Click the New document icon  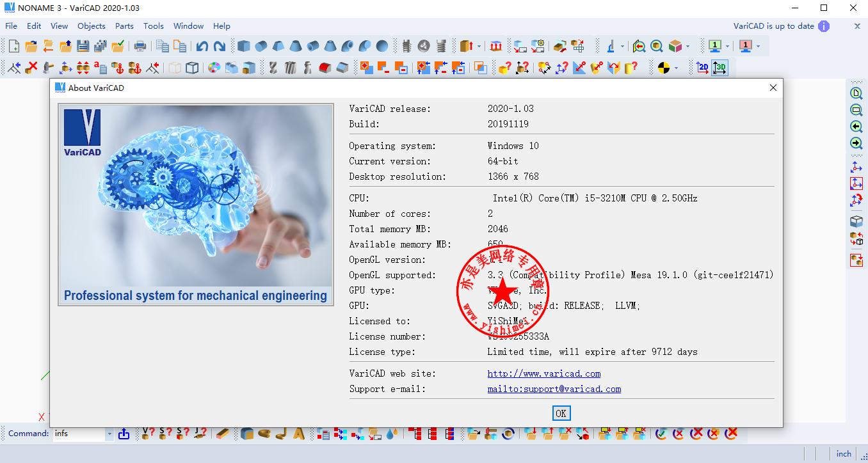[x=13, y=46]
